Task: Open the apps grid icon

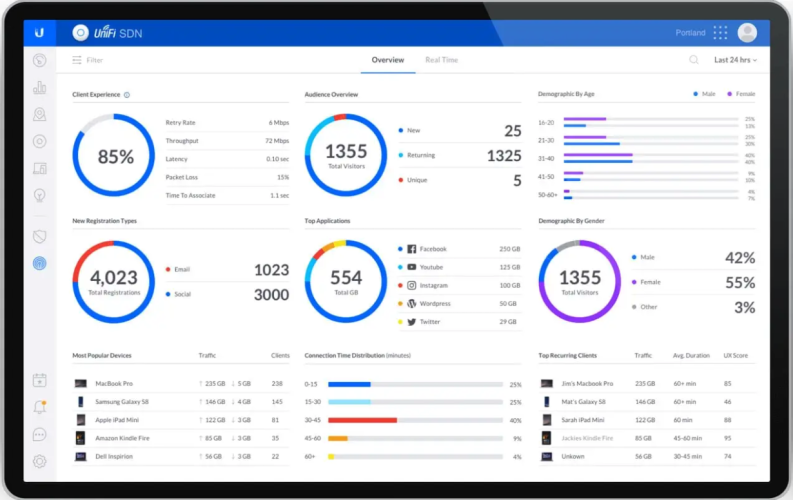Action: click(719, 33)
